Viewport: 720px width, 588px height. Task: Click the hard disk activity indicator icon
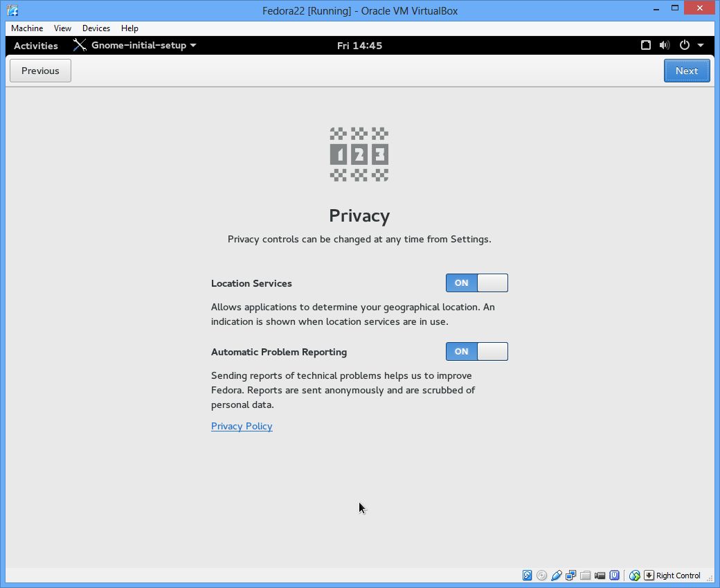527,575
